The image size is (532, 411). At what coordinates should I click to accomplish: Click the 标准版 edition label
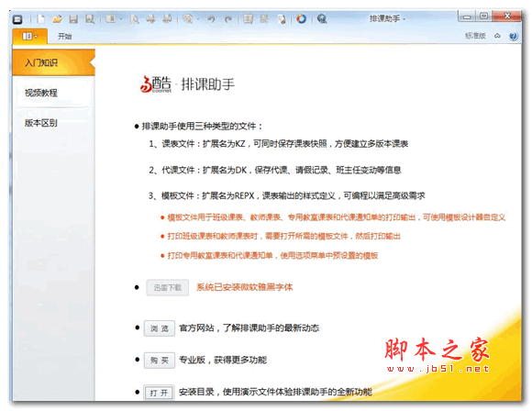475,36
